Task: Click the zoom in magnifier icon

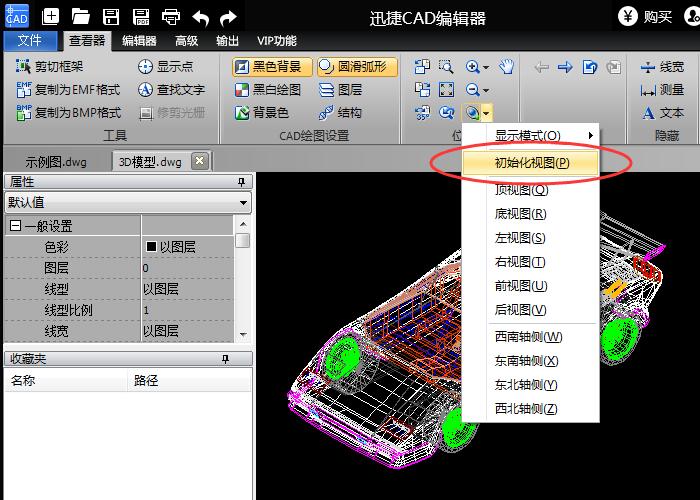Action: tap(472, 67)
